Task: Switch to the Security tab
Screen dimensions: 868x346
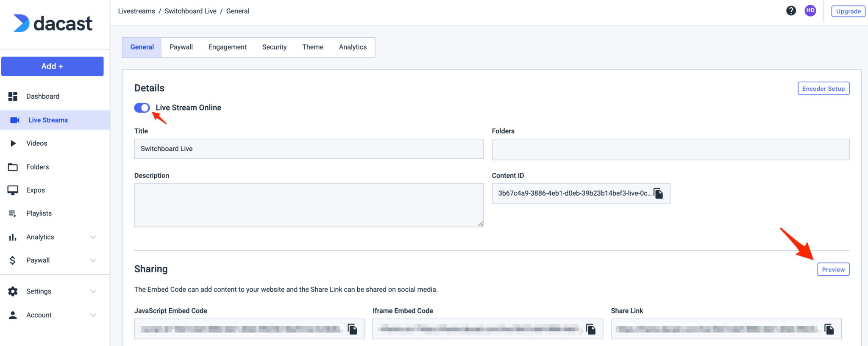Action: coord(274,47)
